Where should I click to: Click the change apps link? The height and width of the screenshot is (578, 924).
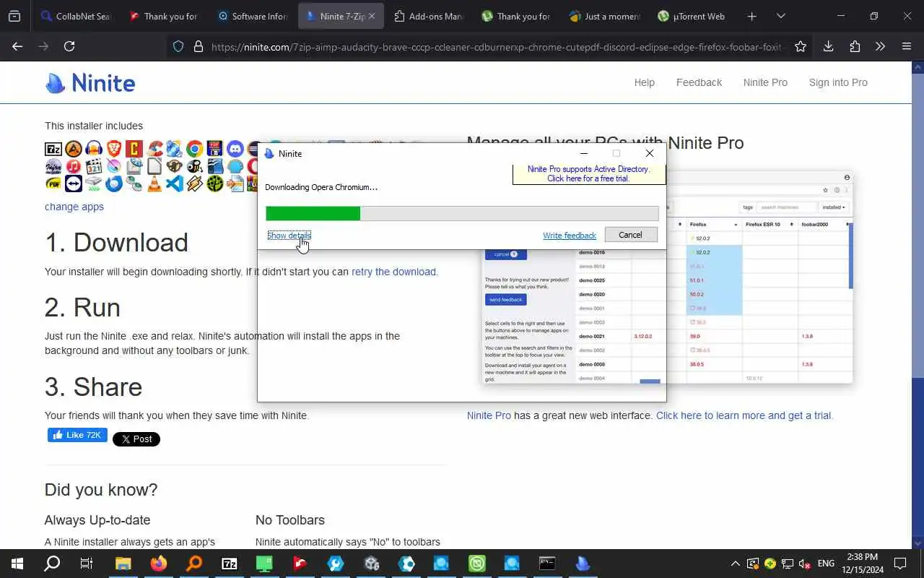(74, 207)
